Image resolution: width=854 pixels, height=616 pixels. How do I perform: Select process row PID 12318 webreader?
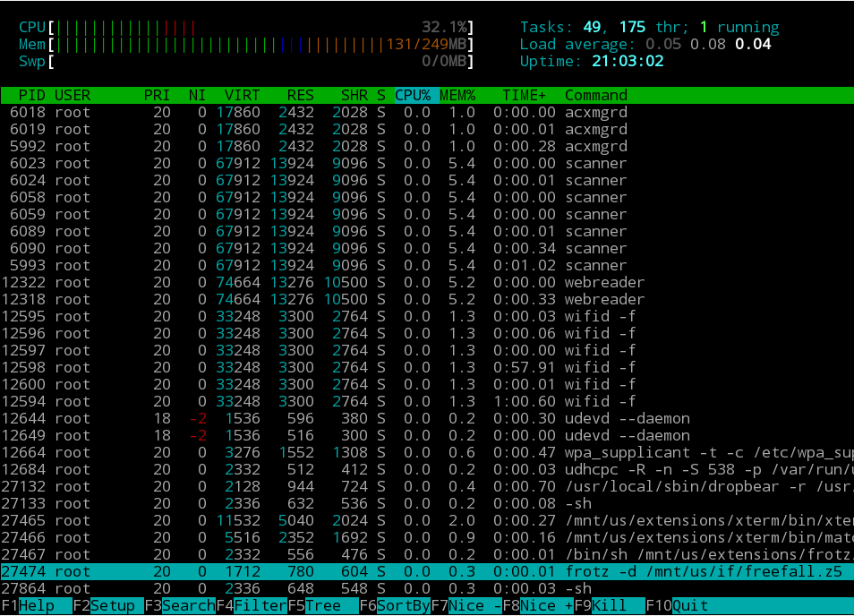point(427,300)
